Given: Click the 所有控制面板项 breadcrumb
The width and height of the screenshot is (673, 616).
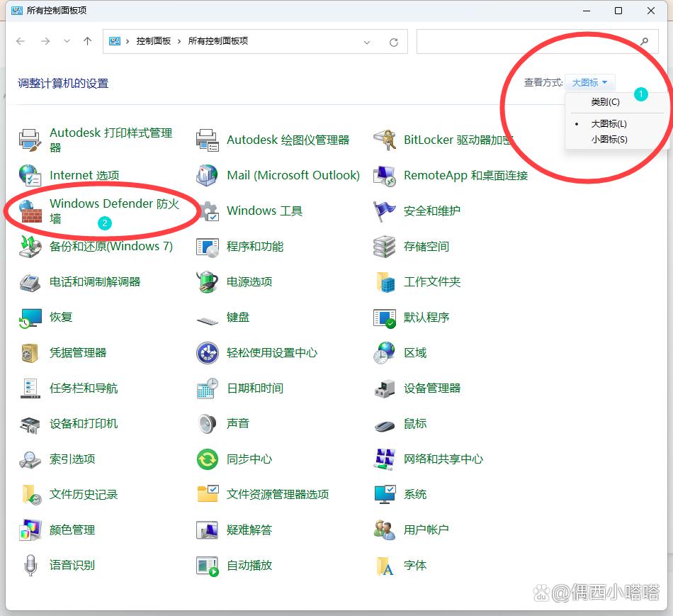Looking at the screenshot, I should (218, 41).
